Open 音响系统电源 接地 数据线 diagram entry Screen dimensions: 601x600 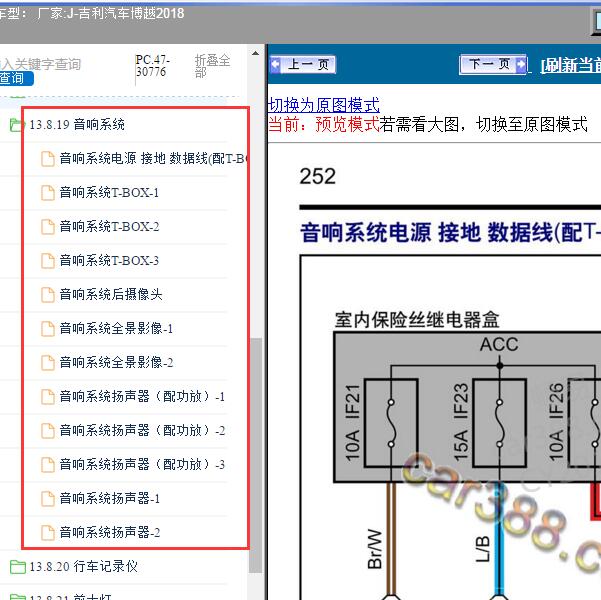point(153,158)
